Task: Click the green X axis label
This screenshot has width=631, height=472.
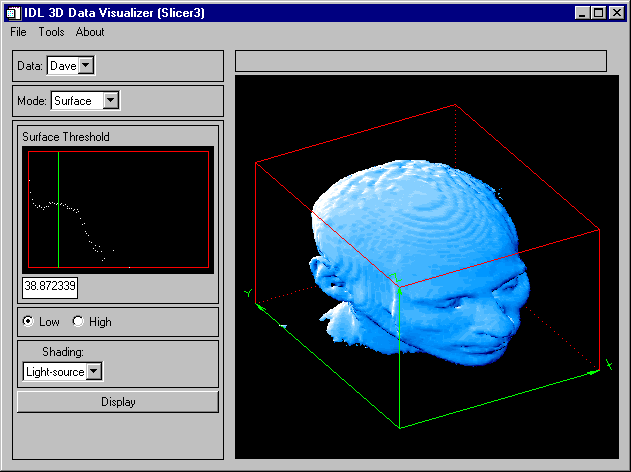Action: (x=610, y=365)
